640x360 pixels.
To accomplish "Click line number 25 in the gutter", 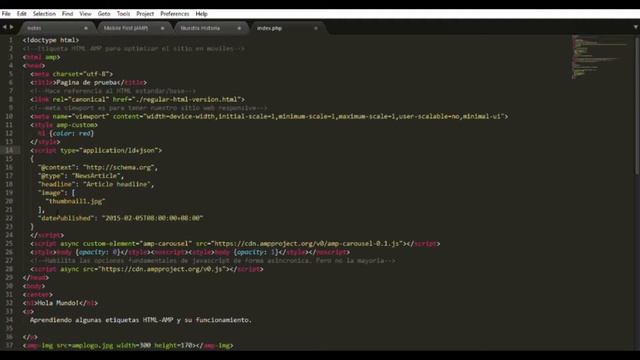I will [x=9, y=244].
